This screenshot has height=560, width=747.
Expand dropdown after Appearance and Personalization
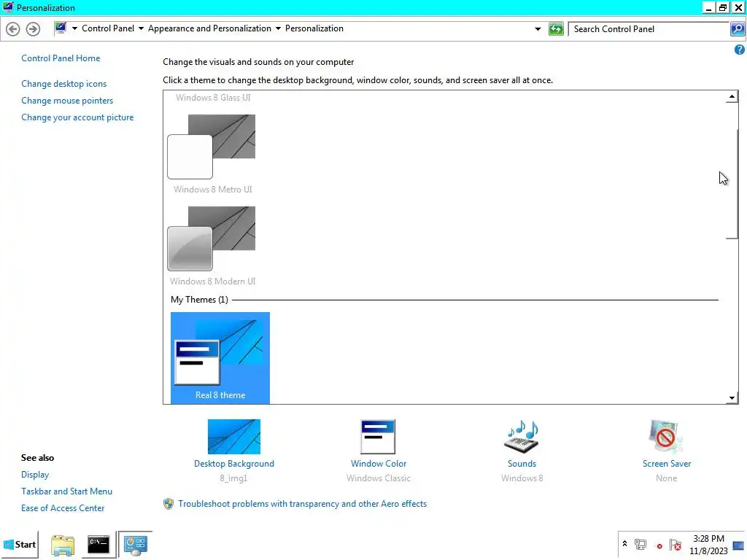(278, 28)
